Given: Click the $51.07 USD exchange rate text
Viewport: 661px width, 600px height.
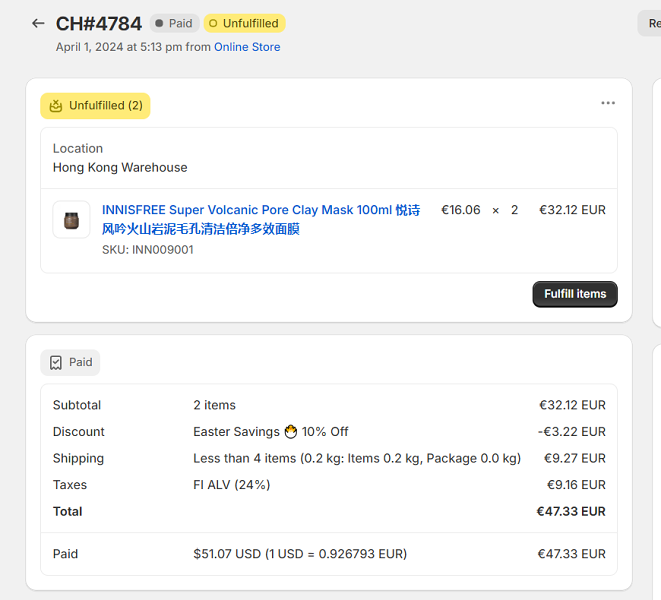Looking at the screenshot, I should click(x=300, y=554).
